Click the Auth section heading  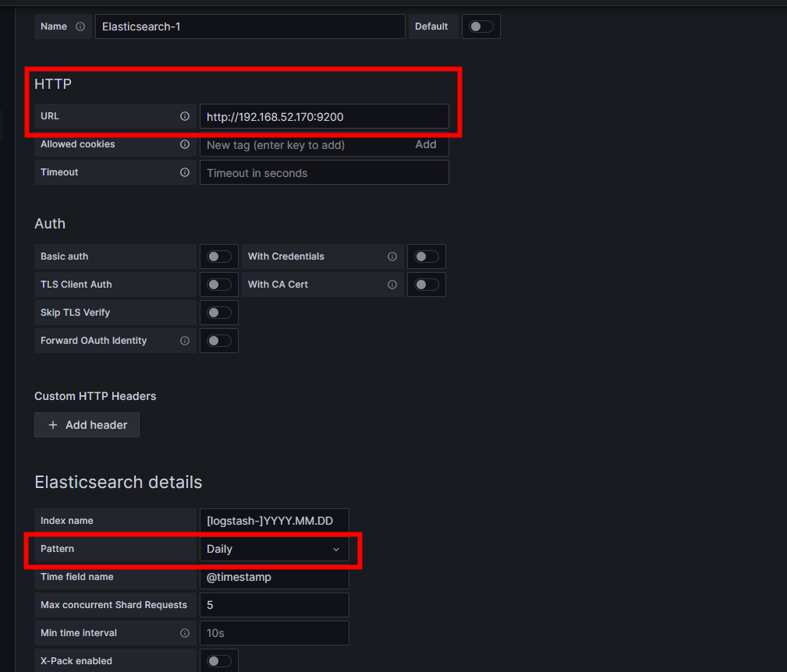tap(50, 224)
